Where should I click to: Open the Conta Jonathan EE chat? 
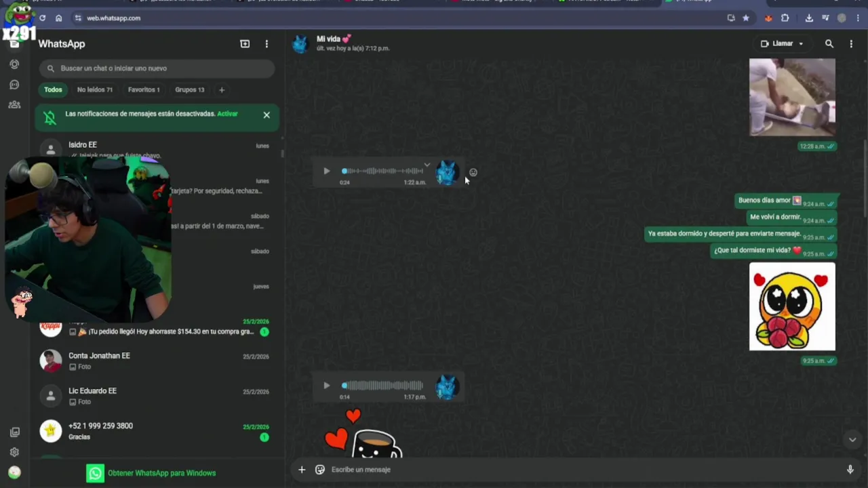[x=156, y=361]
